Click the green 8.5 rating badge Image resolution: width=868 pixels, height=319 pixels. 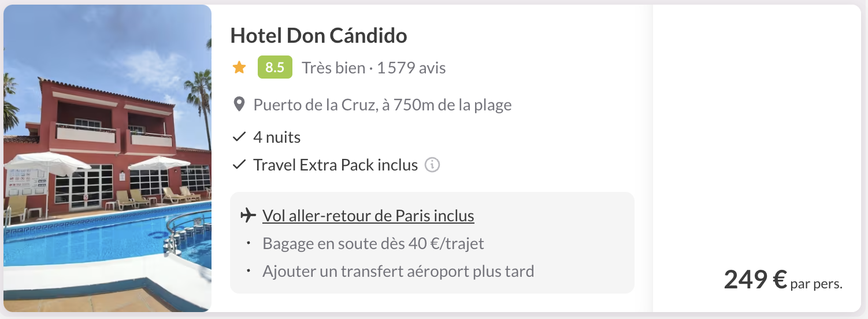pos(275,68)
